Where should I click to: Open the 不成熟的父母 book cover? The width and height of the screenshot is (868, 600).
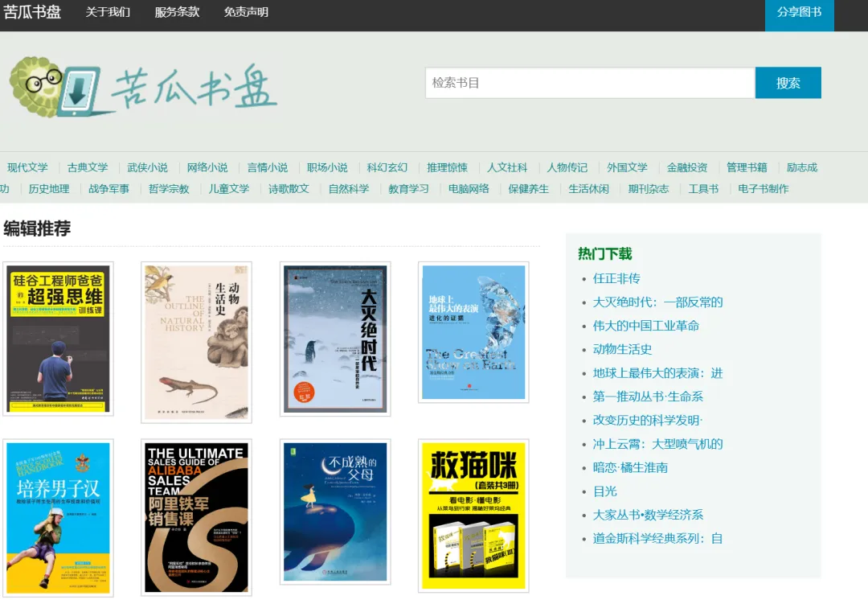[x=335, y=512]
